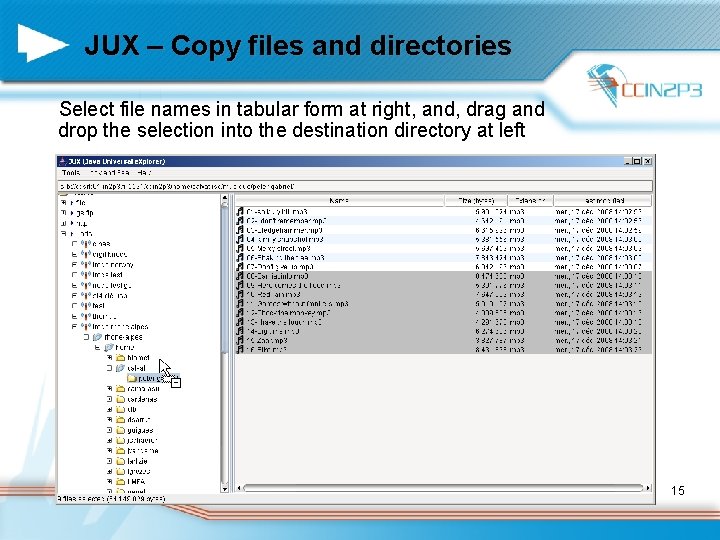This screenshot has height=540, width=720.
Task: Click the music icon of the 16-Biko.mp3 row
Action: click(x=240, y=349)
